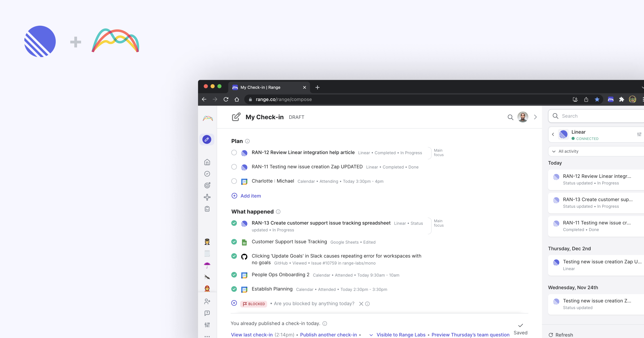Open sidebar settings sliders icon

pyautogui.click(x=207, y=325)
